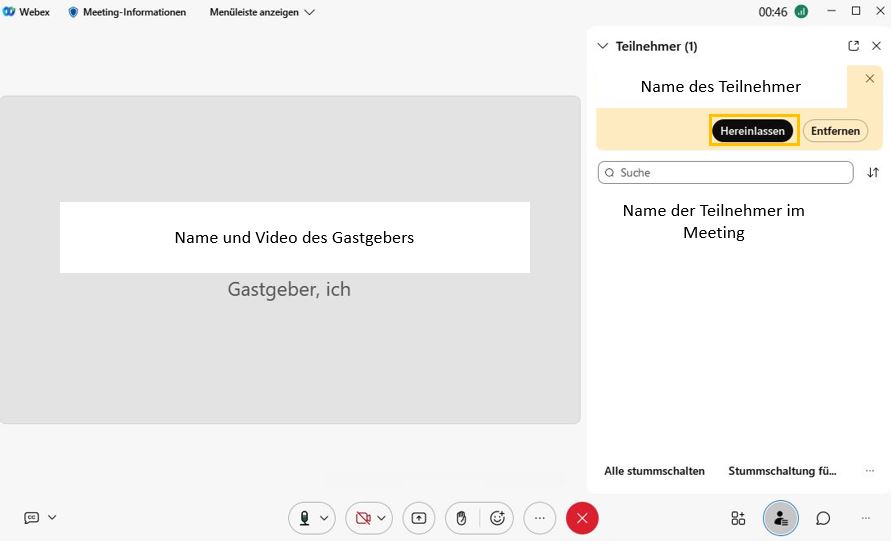
Task: Raise hand using the hand icon
Action: pos(461,518)
